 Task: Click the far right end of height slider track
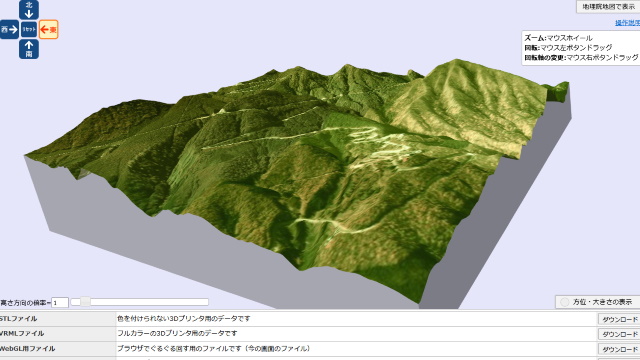[207, 302]
